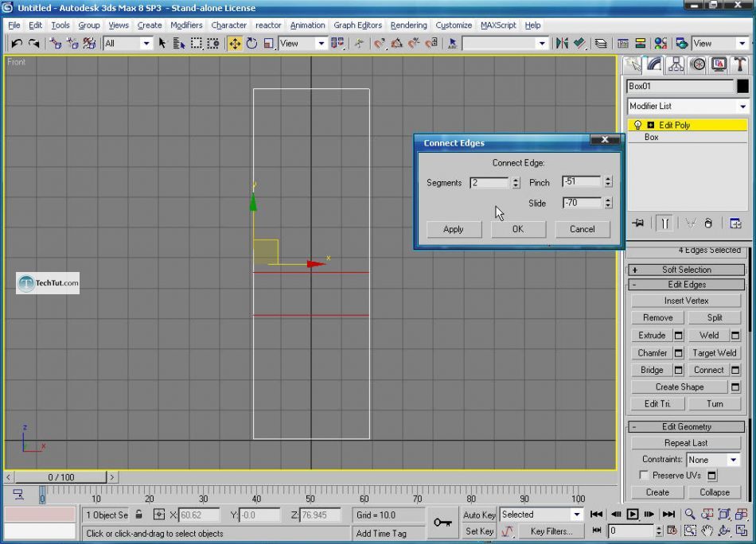756x544 pixels.
Task: Click Configure Modifier Sets icon
Action: 735,223
